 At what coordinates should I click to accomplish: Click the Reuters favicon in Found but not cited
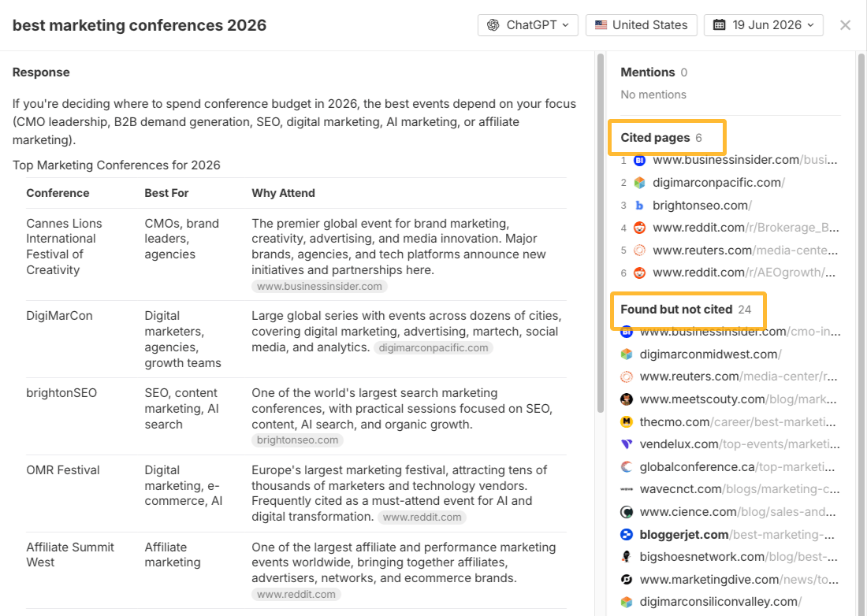tap(627, 377)
